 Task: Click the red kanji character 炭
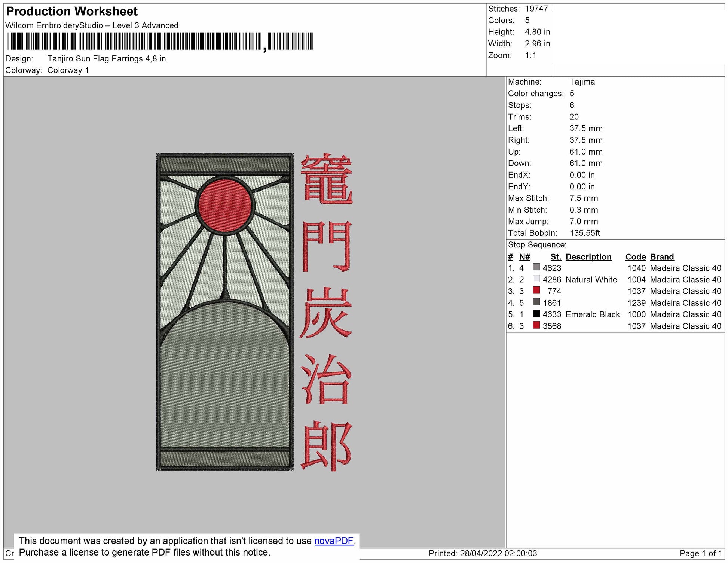tap(326, 313)
